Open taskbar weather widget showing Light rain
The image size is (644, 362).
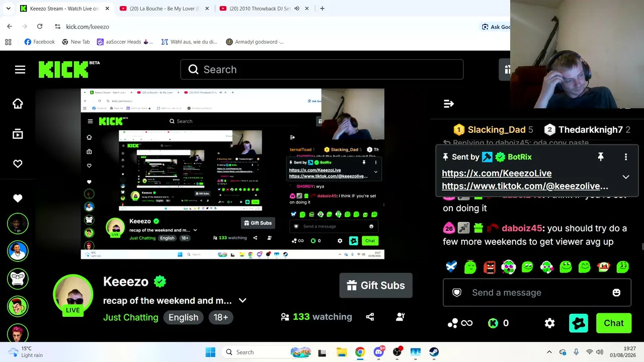[x=25, y=352]
